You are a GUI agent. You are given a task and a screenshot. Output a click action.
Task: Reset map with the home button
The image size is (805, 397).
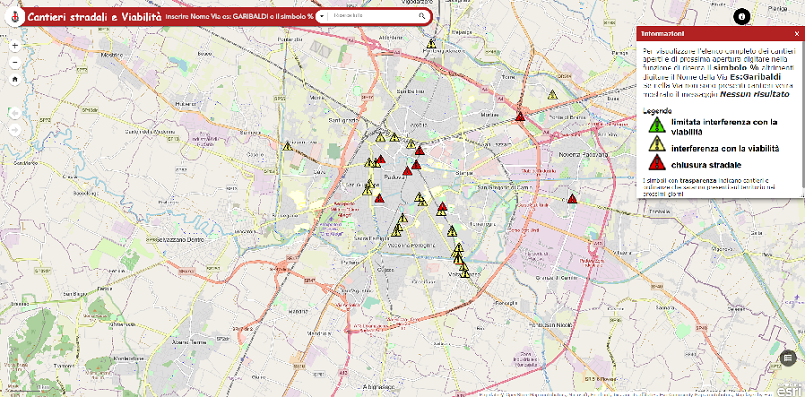14,79
